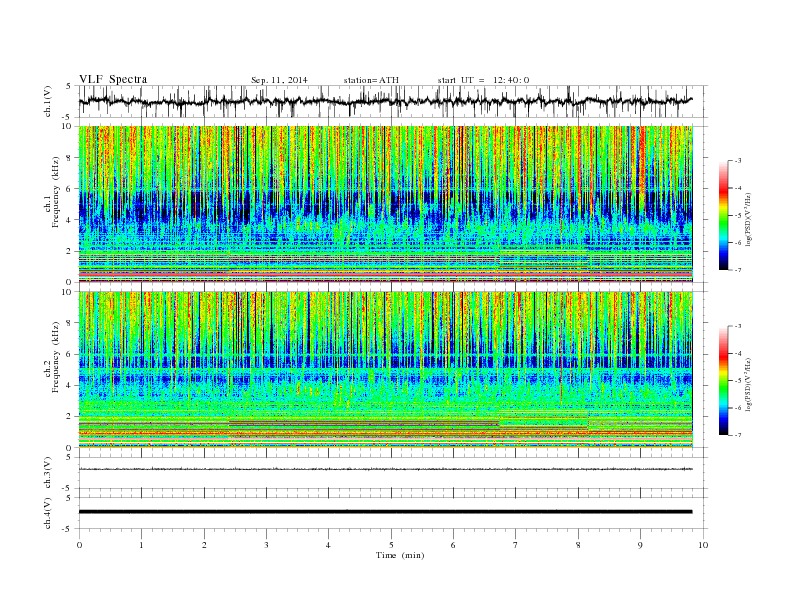Click the "-7" label on ch.2 color bar

coord(738,435)
